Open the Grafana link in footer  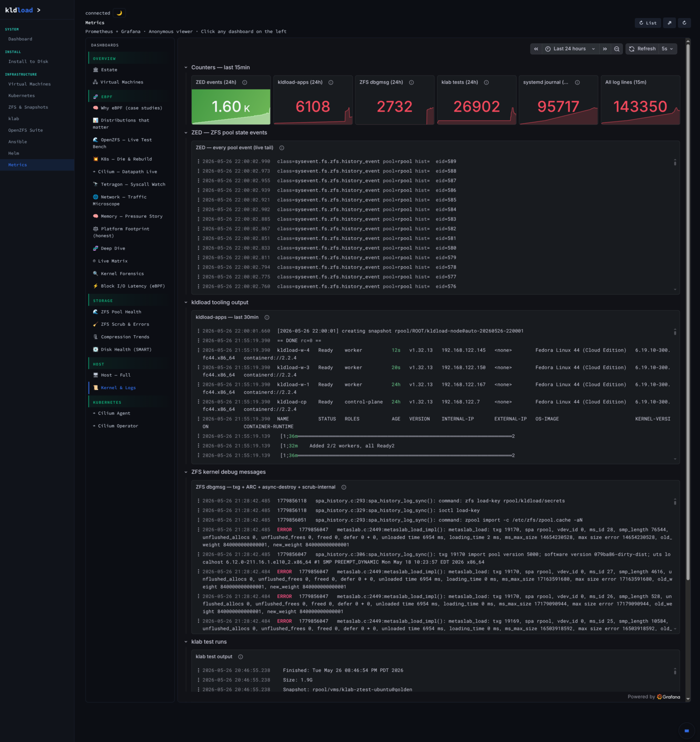point(668,696)
